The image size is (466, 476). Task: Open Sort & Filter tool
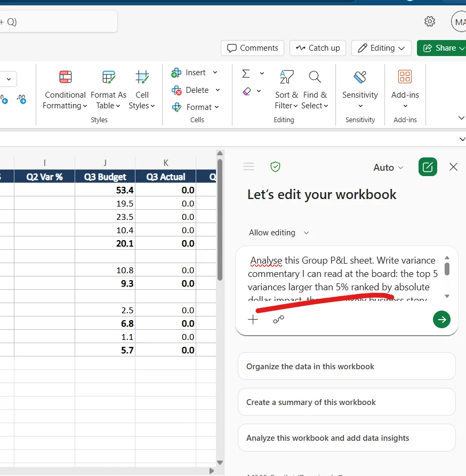(286, 89)
